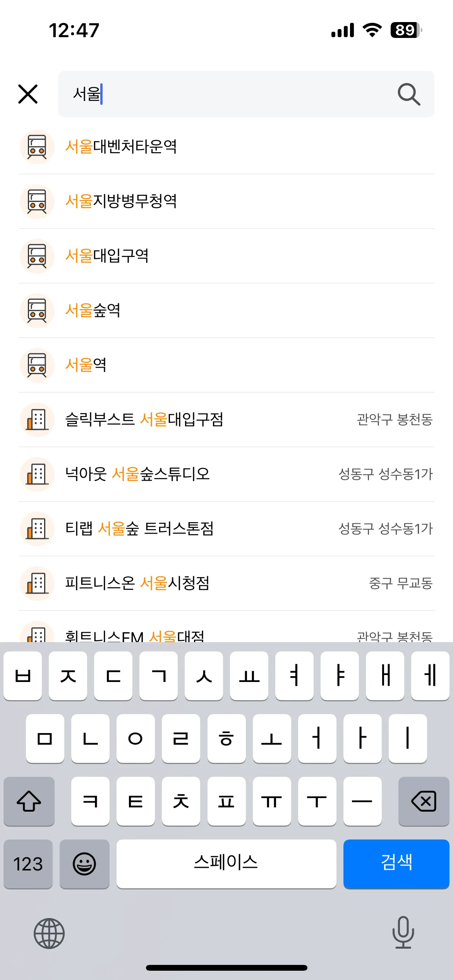The width and height of the screenshot is (453, 980).
Task: Tap the 스페이스 space bar key
Action: pos(226,864)
